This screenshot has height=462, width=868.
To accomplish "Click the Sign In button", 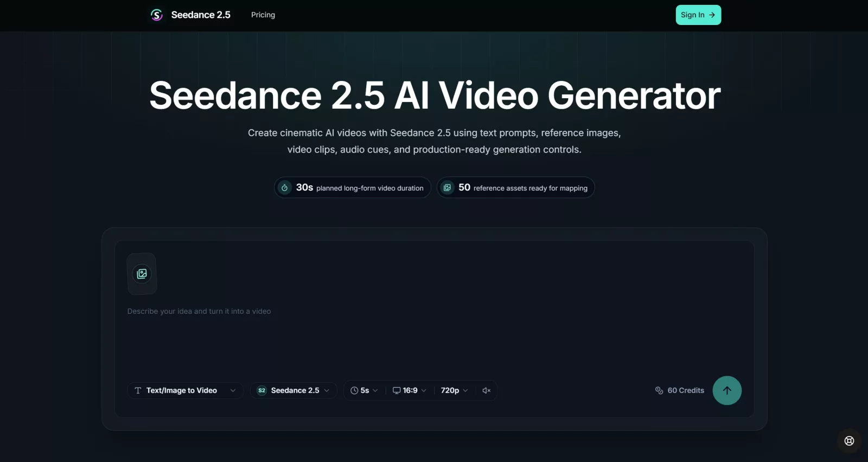I will [x=698, y=15].
